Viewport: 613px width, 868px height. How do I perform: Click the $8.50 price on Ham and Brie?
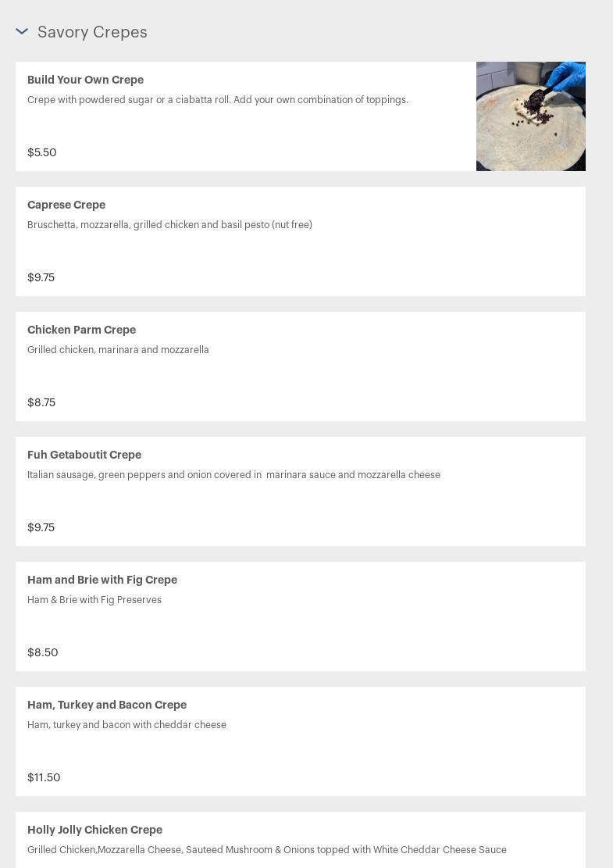click(x=43, y=652)
